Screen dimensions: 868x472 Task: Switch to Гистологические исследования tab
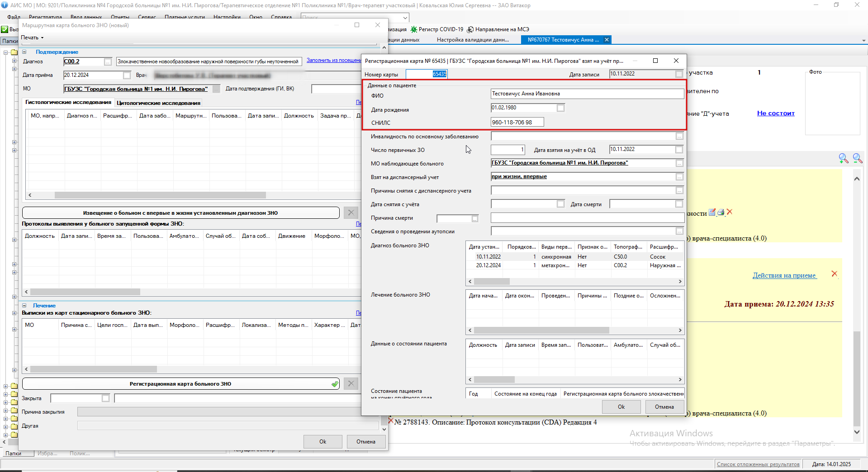click(x=68, y=103)
